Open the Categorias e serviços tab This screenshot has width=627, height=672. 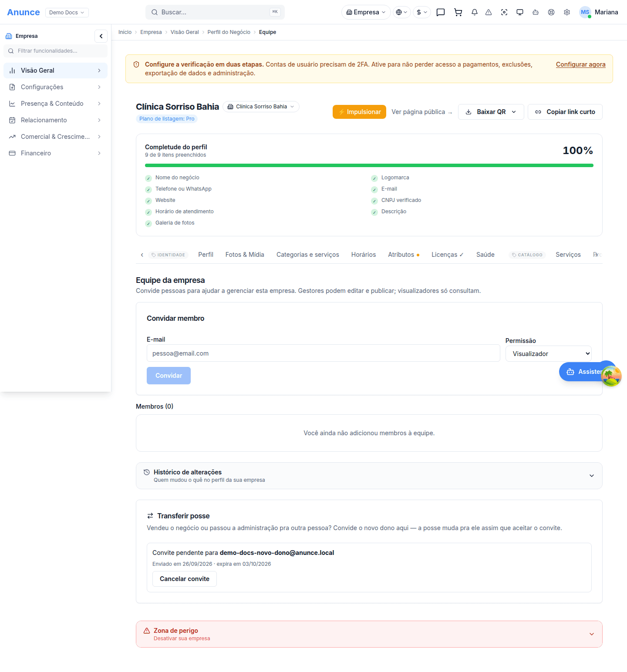[308, 255]
